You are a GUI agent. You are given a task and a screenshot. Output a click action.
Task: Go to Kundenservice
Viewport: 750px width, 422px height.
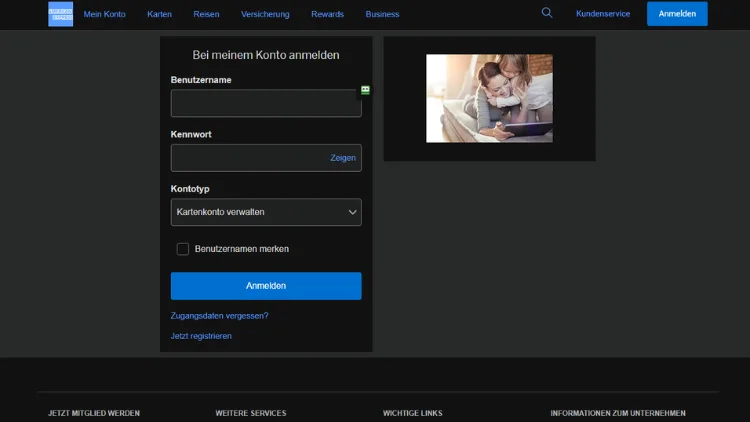[603, 14]
